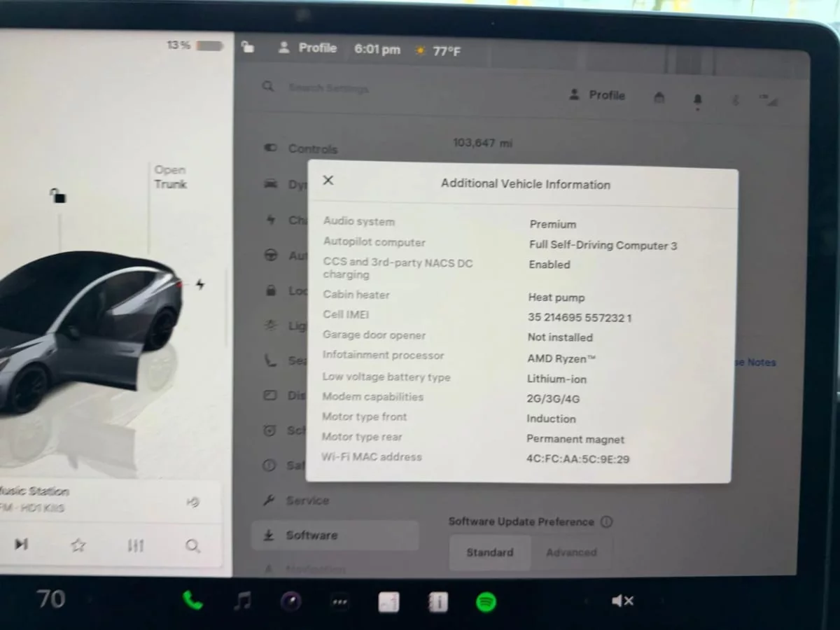Unmute audio via the speaker icon
The image size is (840, 630).
pos(622,601)
